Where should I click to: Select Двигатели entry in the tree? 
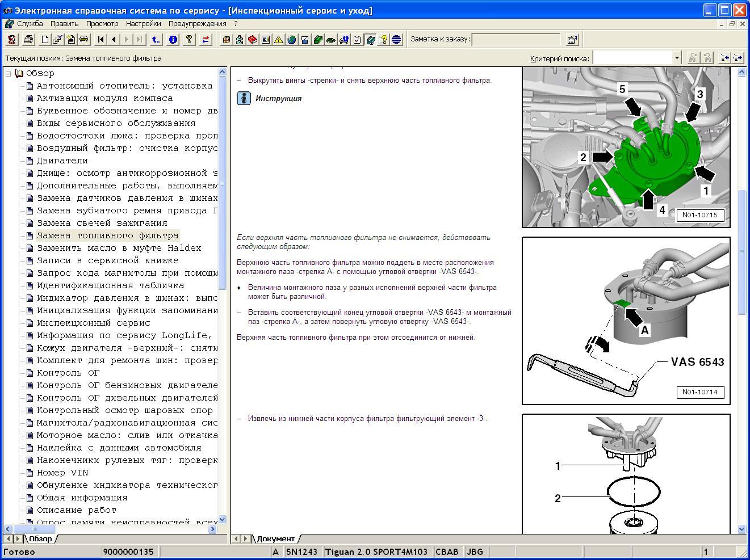(62, 161)
